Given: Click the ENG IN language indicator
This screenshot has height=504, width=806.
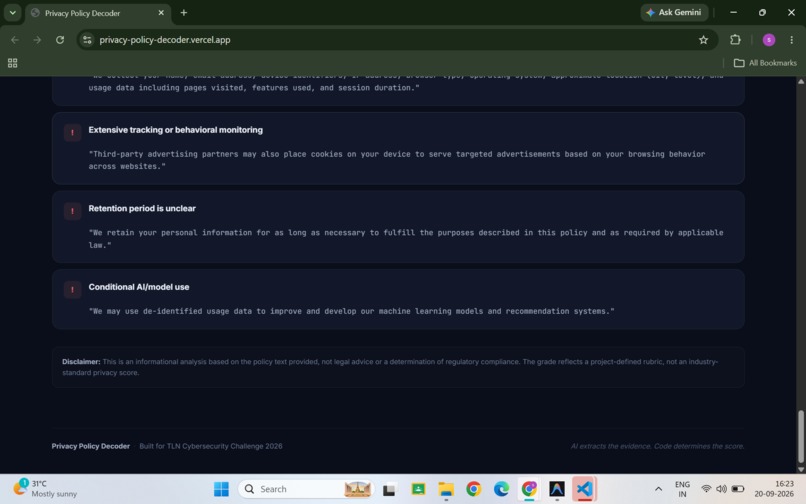Looking at the screenshot, I should pyautogui.click(x=682, y=489).
